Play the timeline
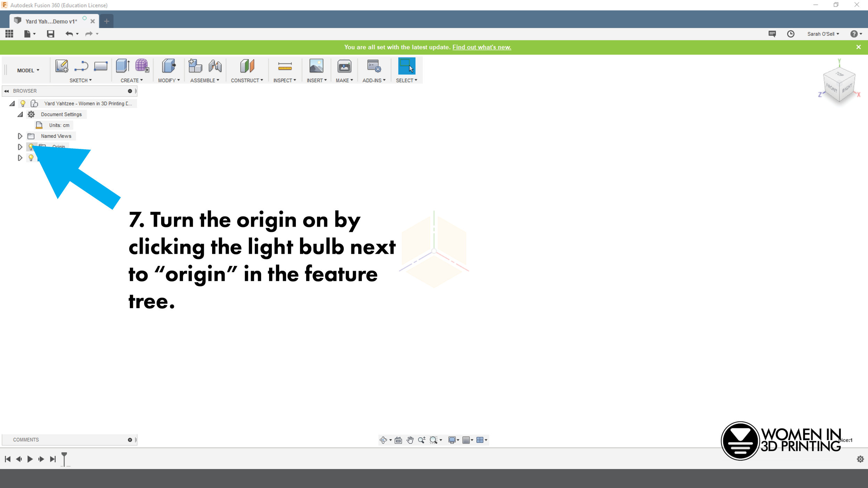Image resolution: width=868 pixels, height=488 pixels. coord(30,459)
